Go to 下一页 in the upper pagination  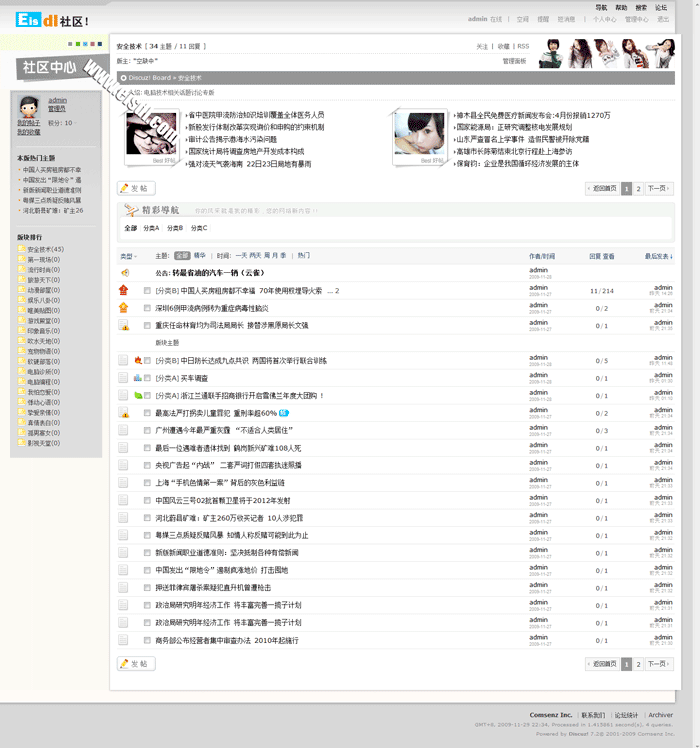point(659,188)
